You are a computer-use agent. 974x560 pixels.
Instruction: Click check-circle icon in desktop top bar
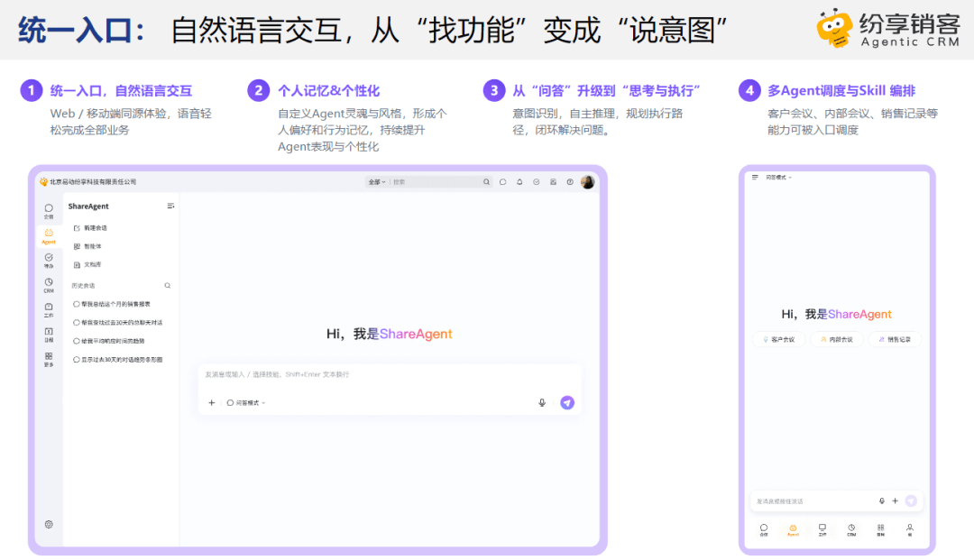536,182
